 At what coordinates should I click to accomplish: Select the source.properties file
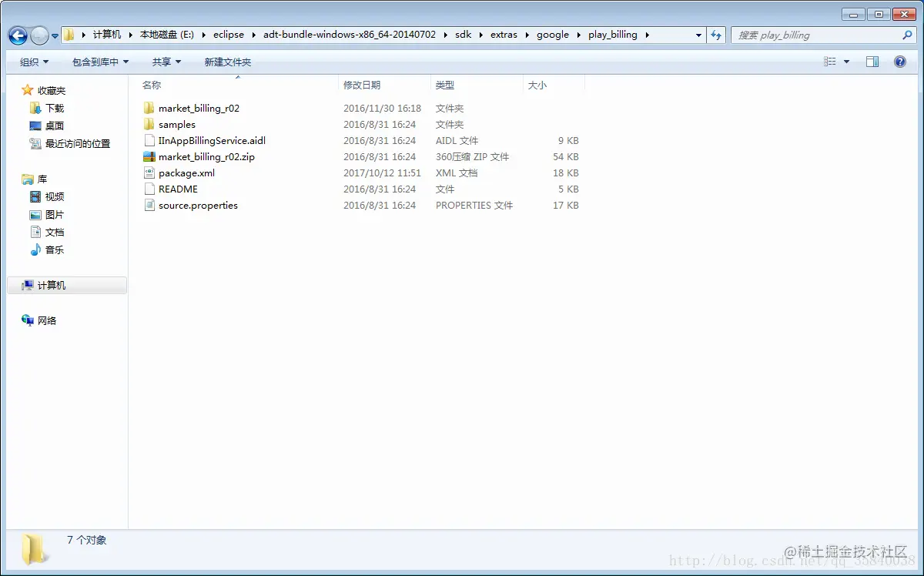198,205
